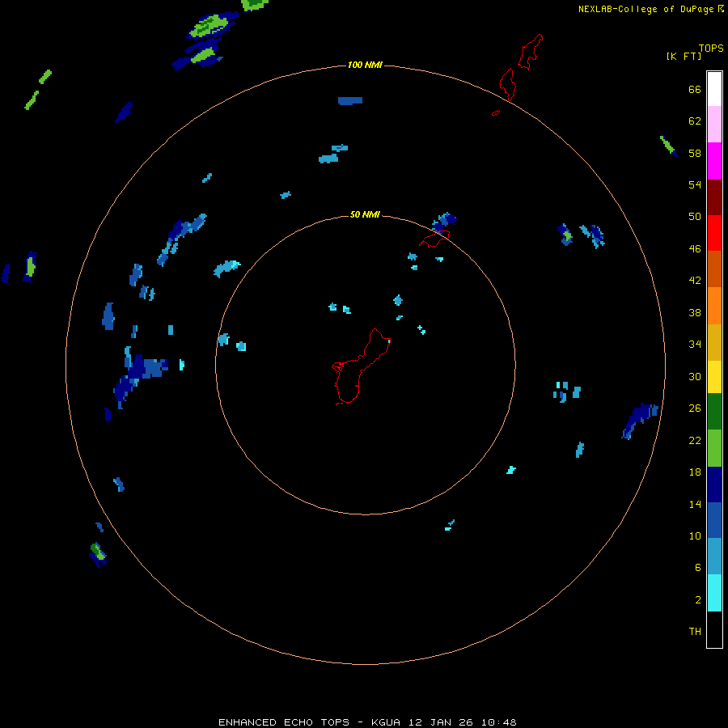
Task: Click the "ENHANCED ECHO TOPS" caption text
Action: 284,722
